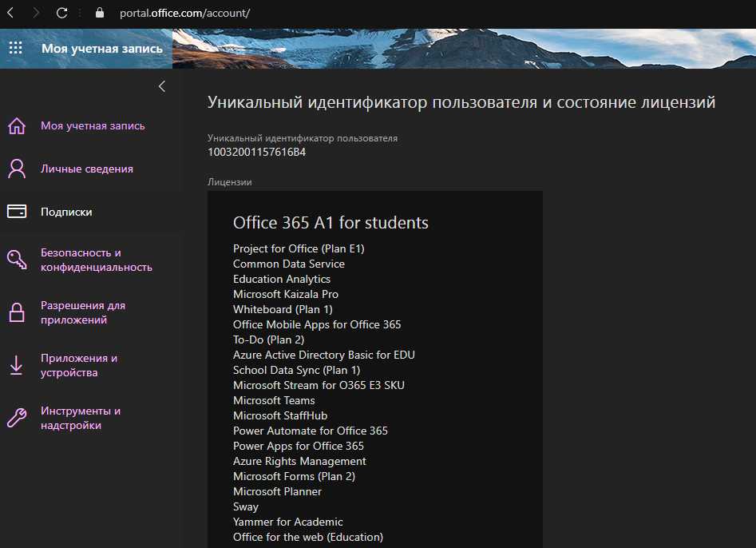
Task: Reload the page with the refresh icon
Action: tap(61, 13)
